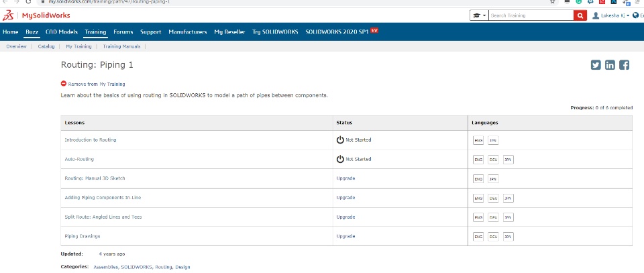Share page on Twitter

tap(596, 65)
